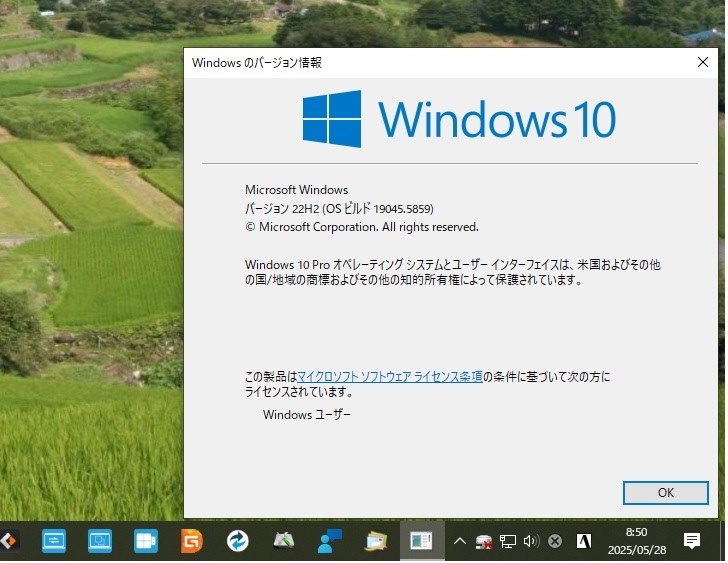Viewport: 728px width, 563px height.
Task: Click the gray circled X tray icon
Action: [556, 542]
